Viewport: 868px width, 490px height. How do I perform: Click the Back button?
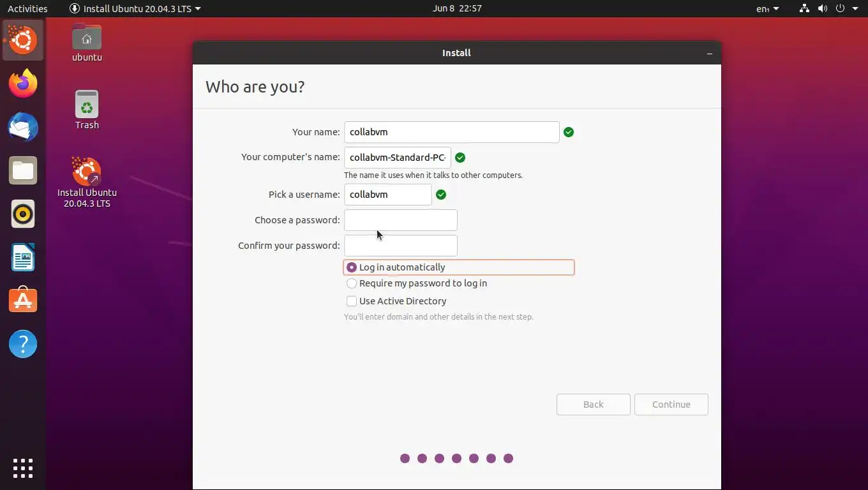594,405
